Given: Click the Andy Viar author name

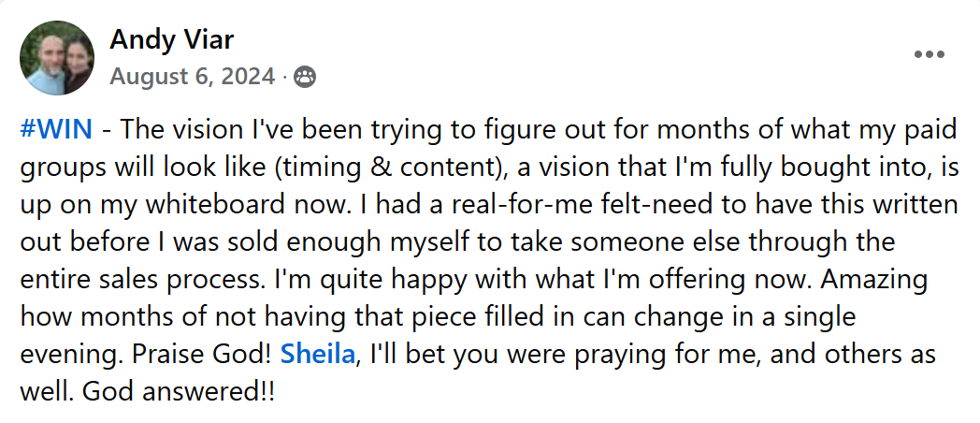Looking at the screenshot, I should (x=172, y=40).
